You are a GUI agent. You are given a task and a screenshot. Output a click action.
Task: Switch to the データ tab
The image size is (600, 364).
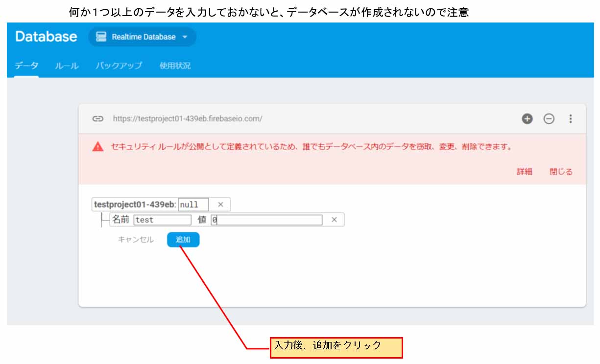(26, 66)
